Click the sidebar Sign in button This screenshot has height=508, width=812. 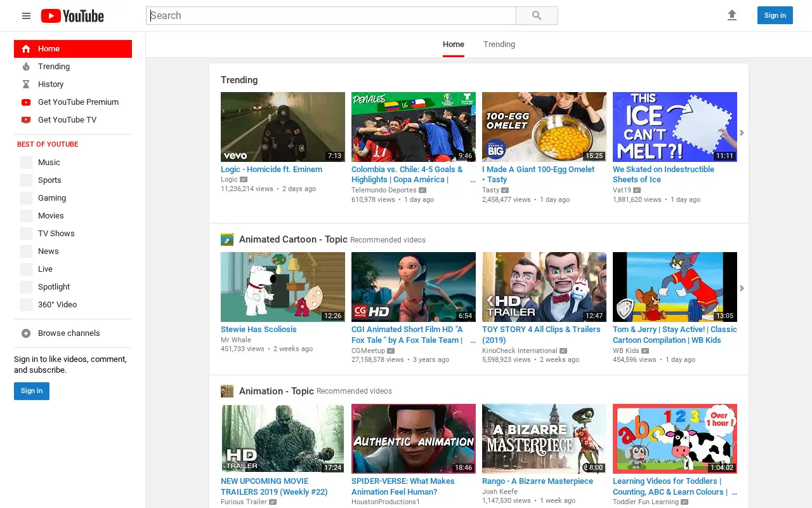coord(32,391)
